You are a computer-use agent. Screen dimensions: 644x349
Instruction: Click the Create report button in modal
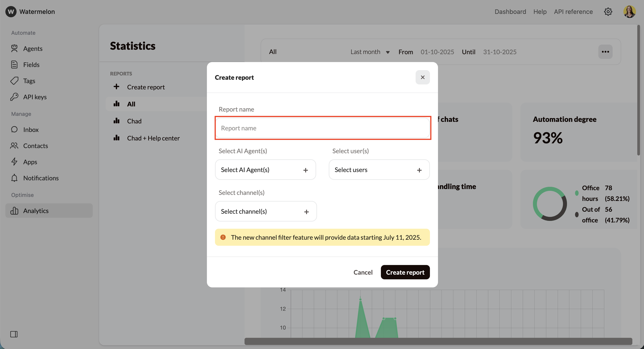[405, 272]
